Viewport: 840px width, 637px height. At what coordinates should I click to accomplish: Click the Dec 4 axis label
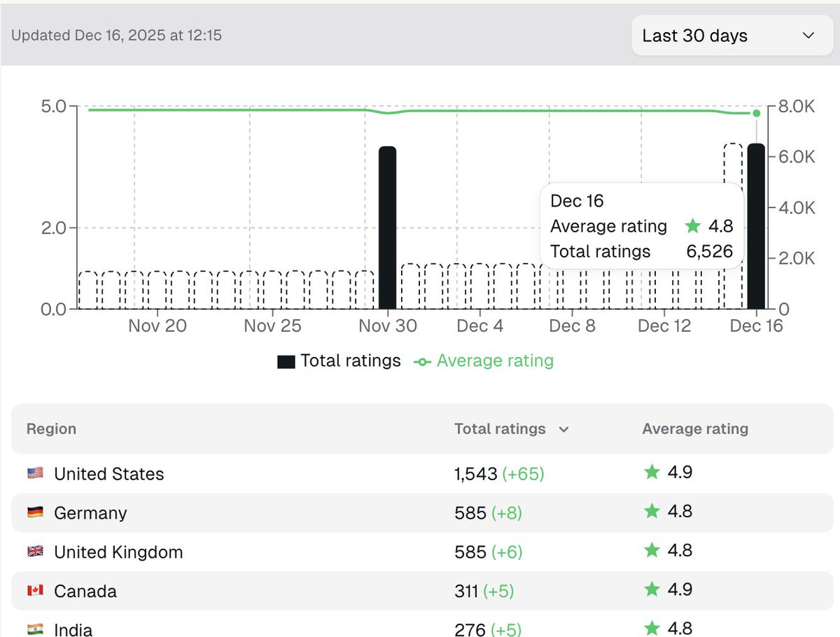(479, 326)
